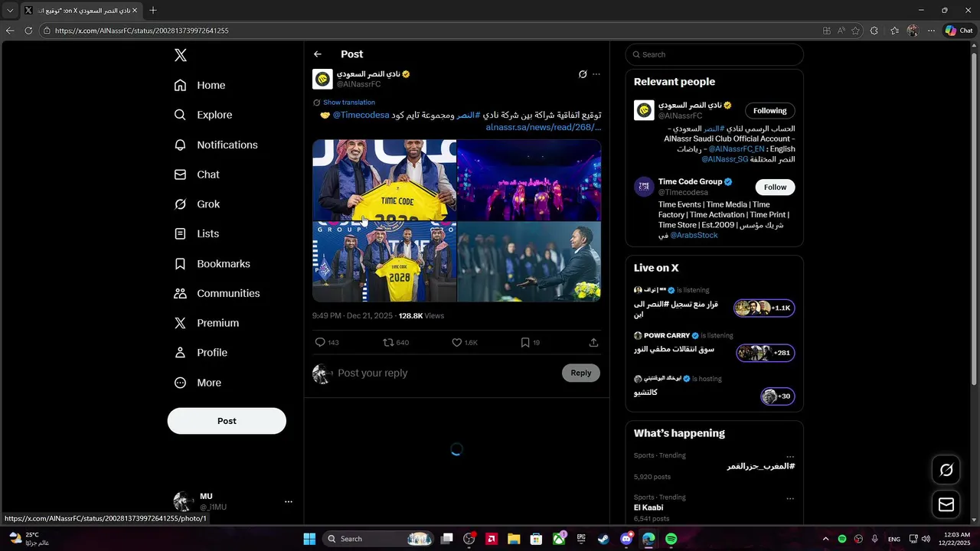
Task: Open the @ArabsStock mention link
Action: click(x=694, y=236)
